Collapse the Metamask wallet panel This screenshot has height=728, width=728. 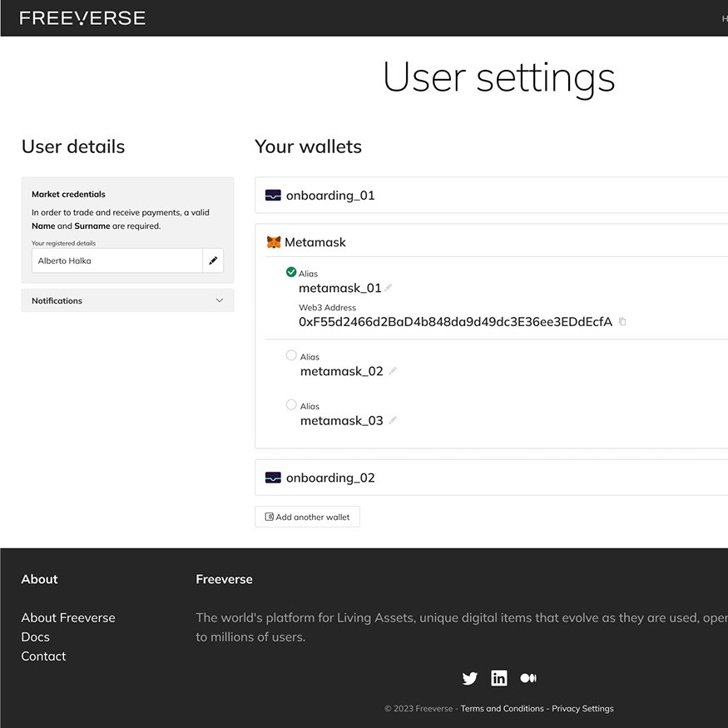491,242
